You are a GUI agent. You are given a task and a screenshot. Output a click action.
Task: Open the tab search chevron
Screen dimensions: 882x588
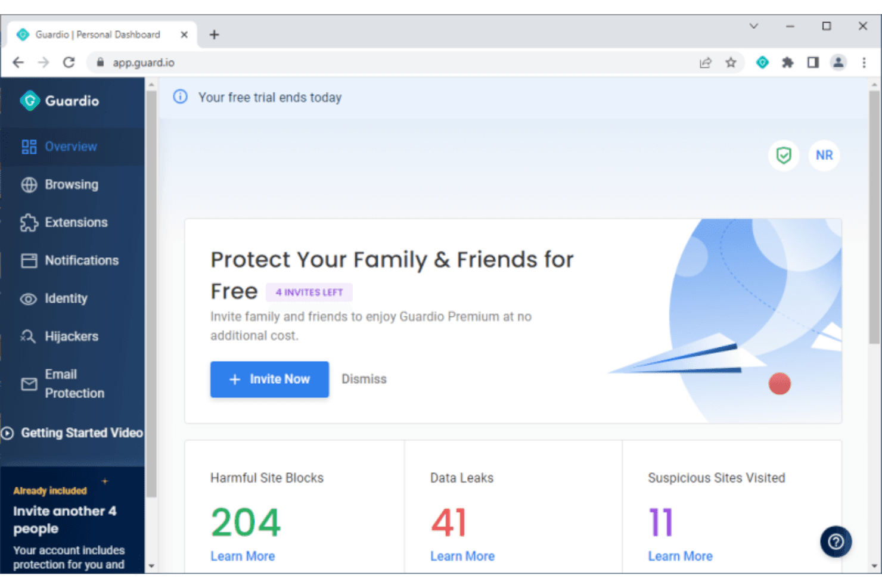coord(754,26)
